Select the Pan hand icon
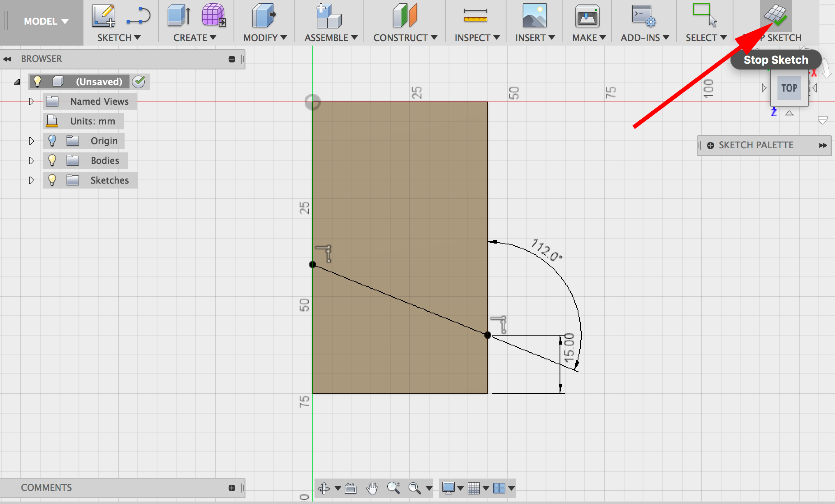835x504 pixels. coord(372,488)
